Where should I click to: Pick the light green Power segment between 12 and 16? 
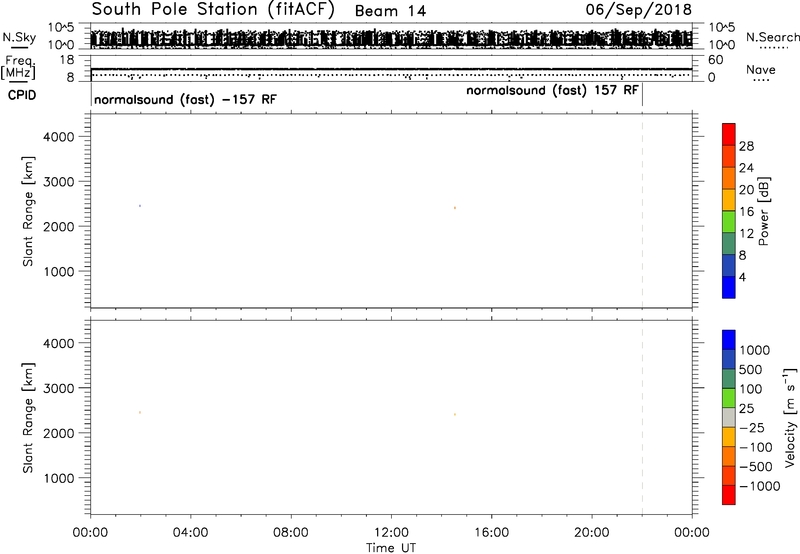click(729, 222)
